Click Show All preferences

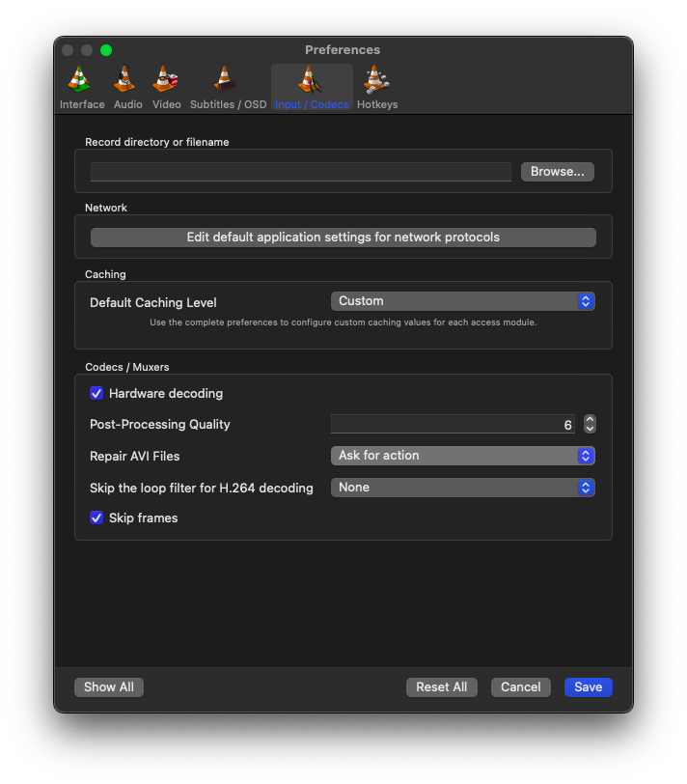tap(108, 686)
